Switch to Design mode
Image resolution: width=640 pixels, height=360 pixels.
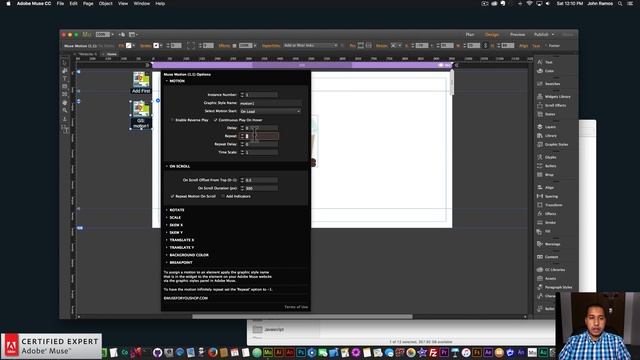(x=492, y=35)
